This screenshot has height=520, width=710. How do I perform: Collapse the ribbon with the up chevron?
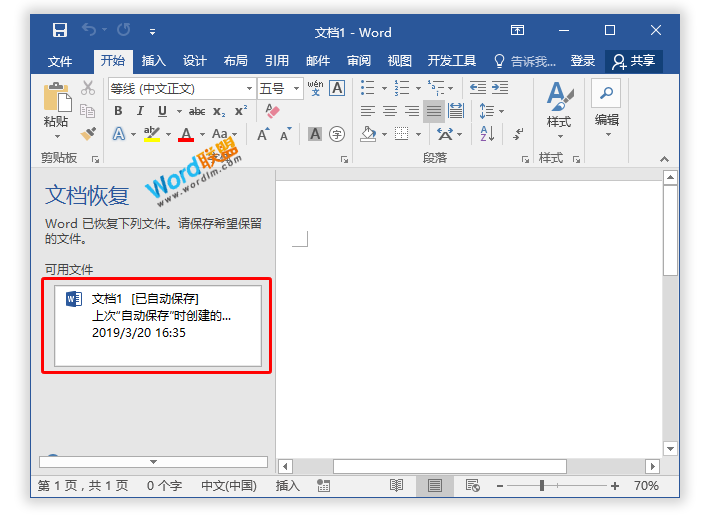664,159
